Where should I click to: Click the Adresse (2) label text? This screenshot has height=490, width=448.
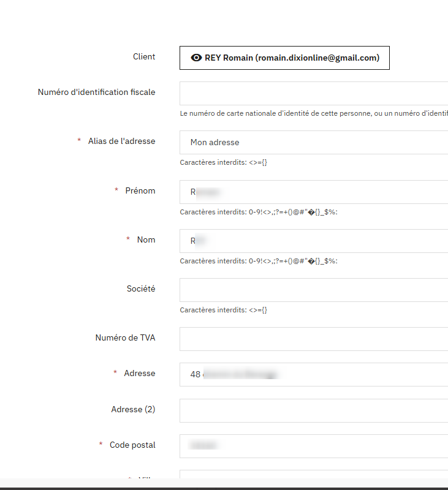133,409
